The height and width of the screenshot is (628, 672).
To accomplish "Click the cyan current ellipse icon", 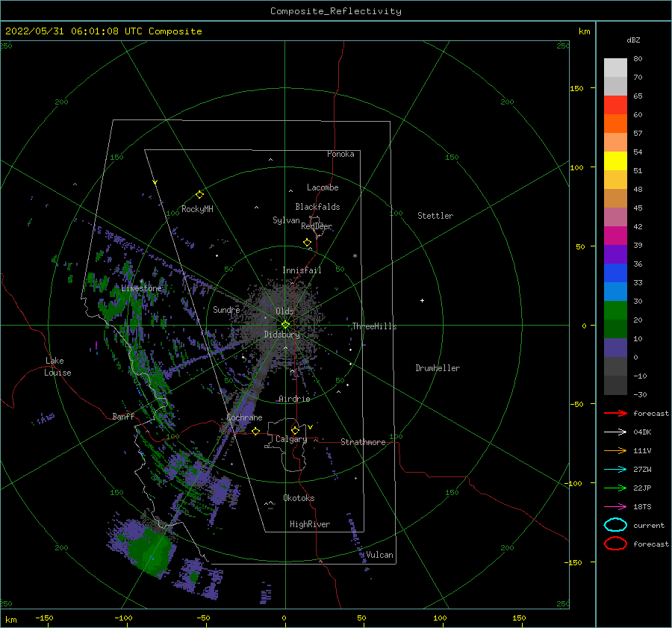I will click(x=615, y=525).
